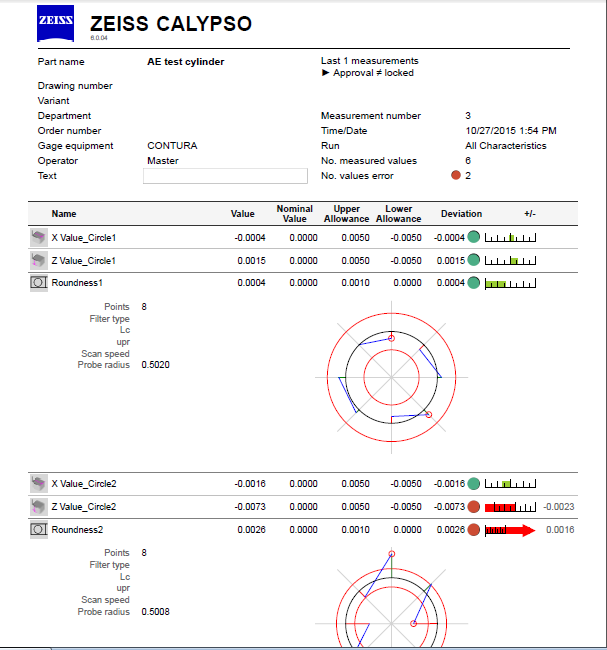Click red status dot for Roundness2
This screenshot has width=607, height=650.
473,530
